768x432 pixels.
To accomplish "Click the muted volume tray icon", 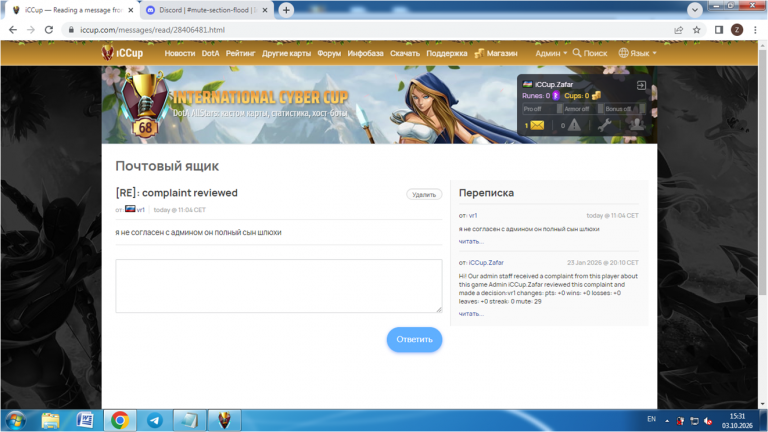I will [708, 421].
